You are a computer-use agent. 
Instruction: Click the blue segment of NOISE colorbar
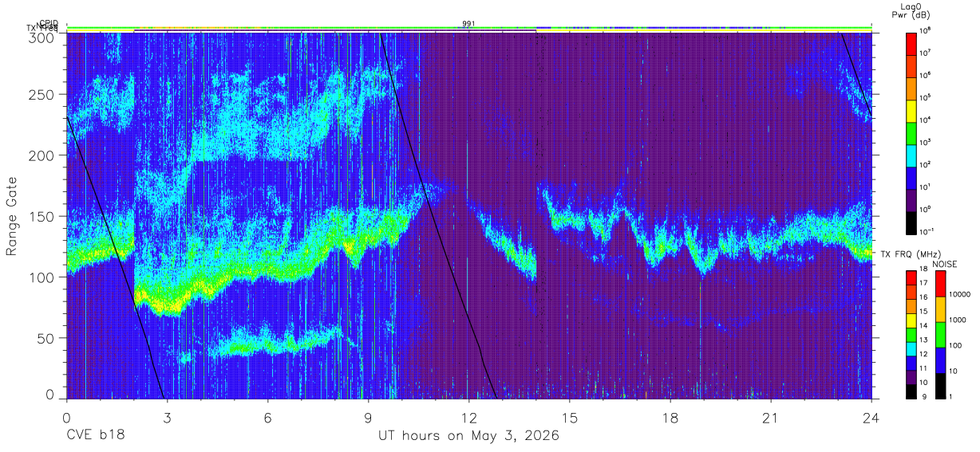pos(939,360)
